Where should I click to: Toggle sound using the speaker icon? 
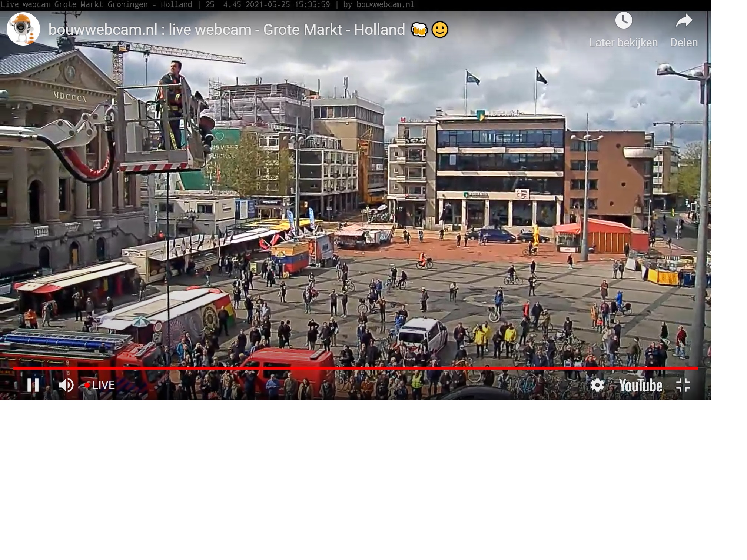[x=66, y=385]
